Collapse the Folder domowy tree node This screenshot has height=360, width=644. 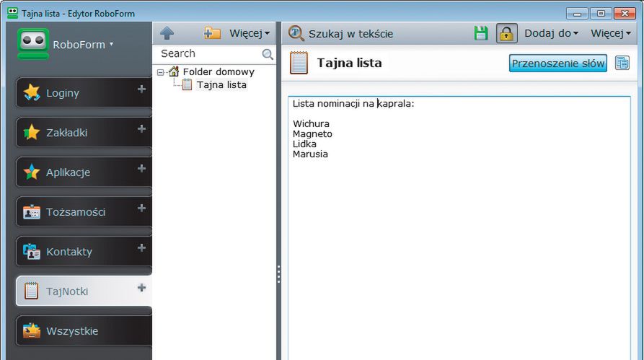(x=161, y=72)
